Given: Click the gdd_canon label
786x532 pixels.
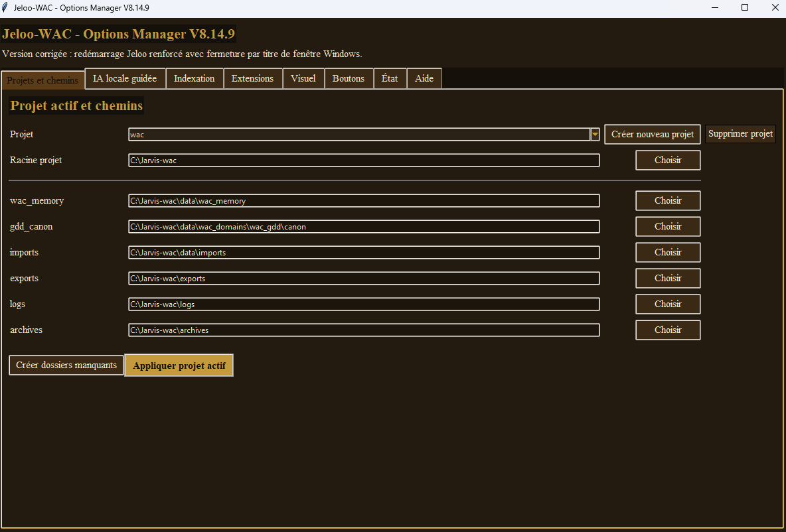Looking at the screenshot, I should (x=31, y=227).
